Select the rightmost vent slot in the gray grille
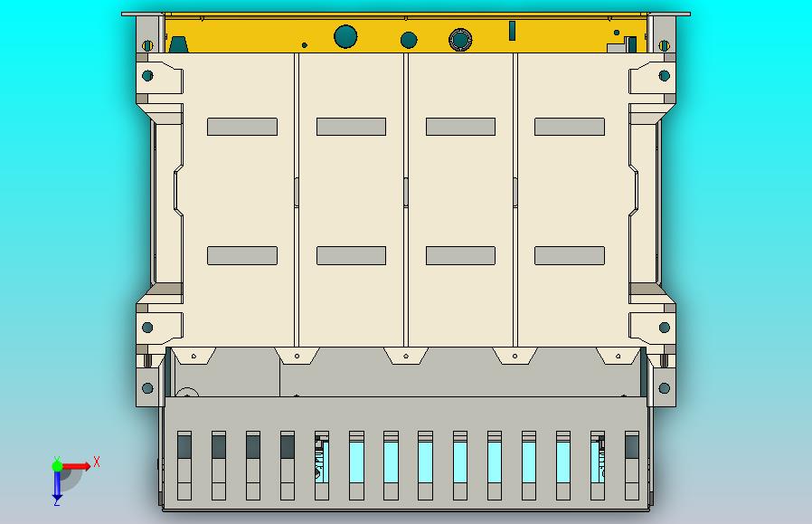Viewport: 812px width, 524px height. pyautogui.click(x=632, y=465)
